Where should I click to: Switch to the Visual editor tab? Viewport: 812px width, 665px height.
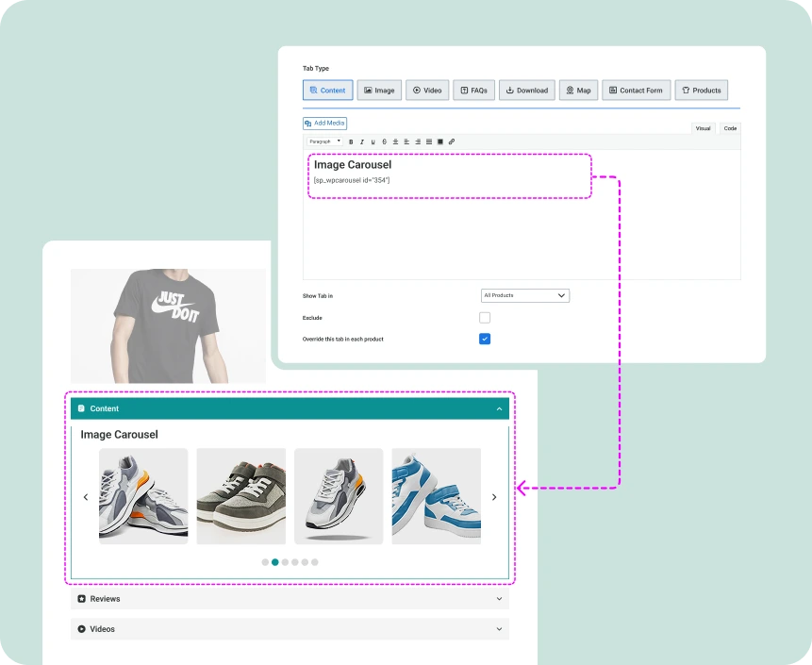pos(703,128)
